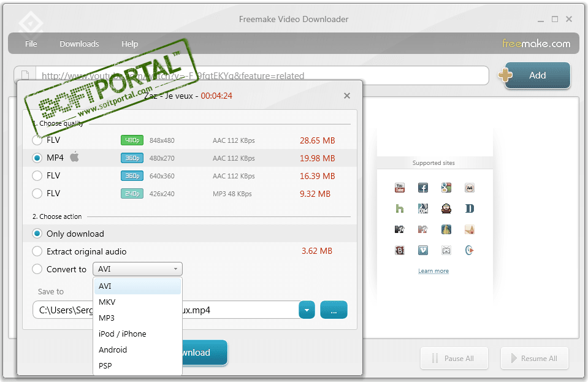Expand the Save to path dropdown arrow
The height and width of the screenshot is (382, 588).
(307, 310)
